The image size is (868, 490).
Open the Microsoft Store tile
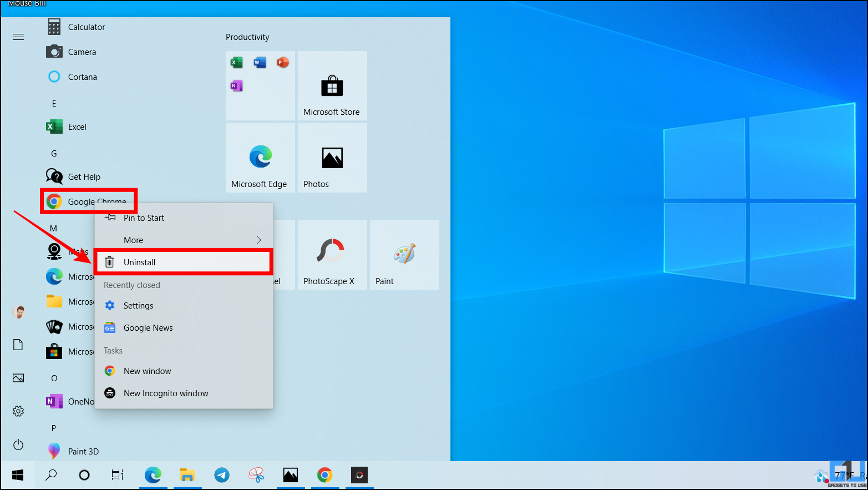332,86
